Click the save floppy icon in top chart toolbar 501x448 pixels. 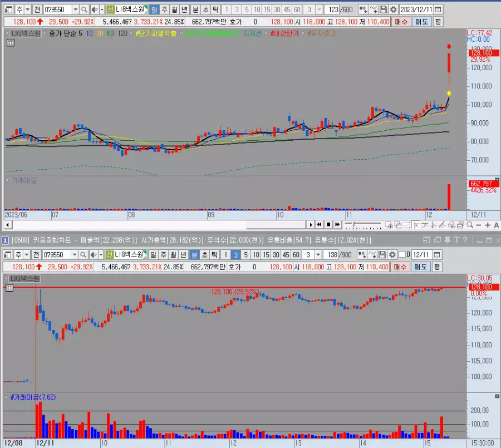[x=383, y=9]
